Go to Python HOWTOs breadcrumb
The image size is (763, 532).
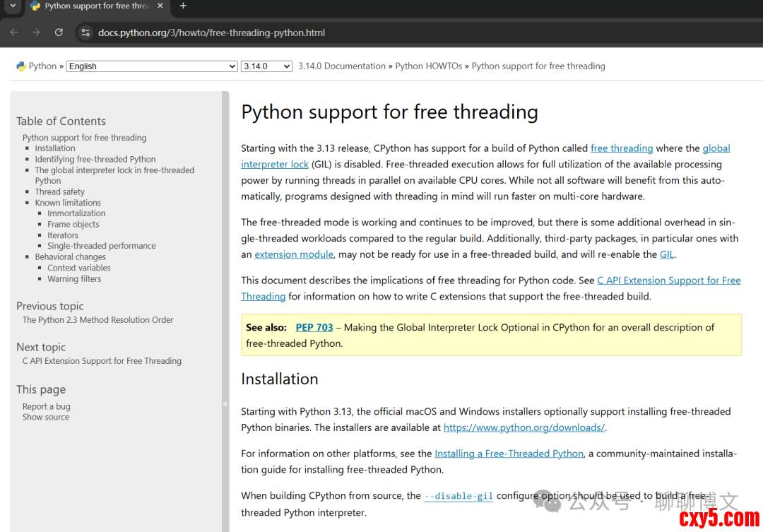pyautogui.click(x=428, y=66)
